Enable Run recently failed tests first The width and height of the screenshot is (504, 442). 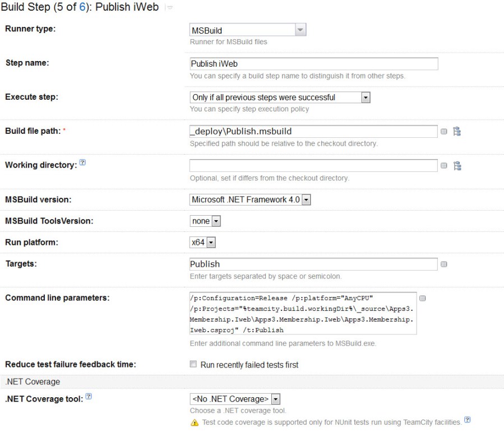coord(194,364)
